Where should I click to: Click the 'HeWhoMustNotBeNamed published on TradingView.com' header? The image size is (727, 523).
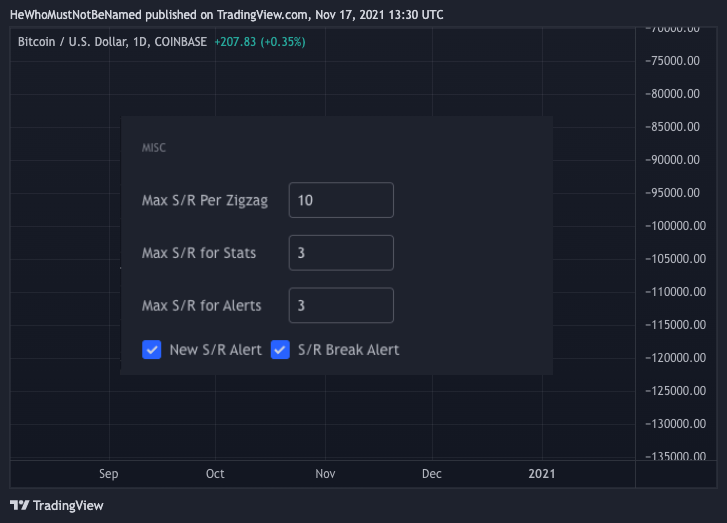pyautogui.click(x=159, y=15)
